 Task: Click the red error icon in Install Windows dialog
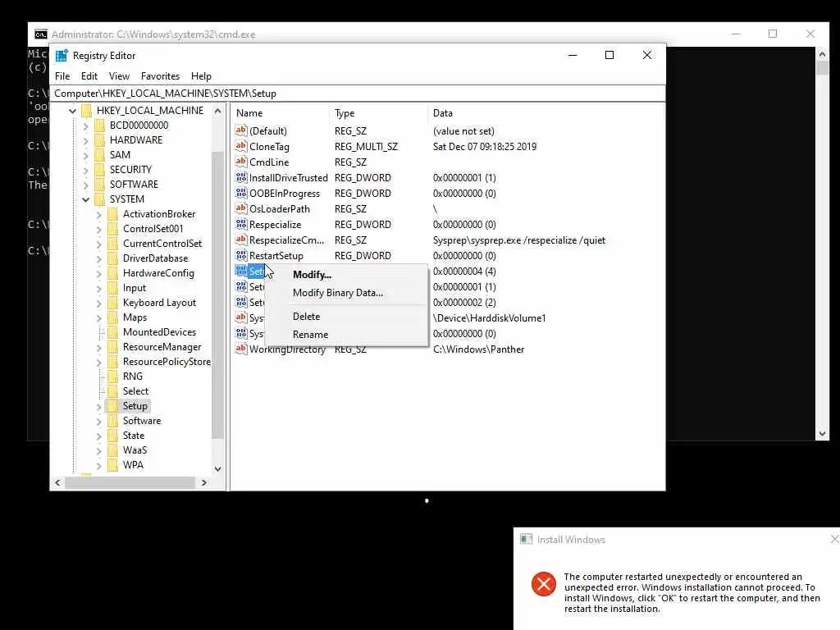point(544,584)
